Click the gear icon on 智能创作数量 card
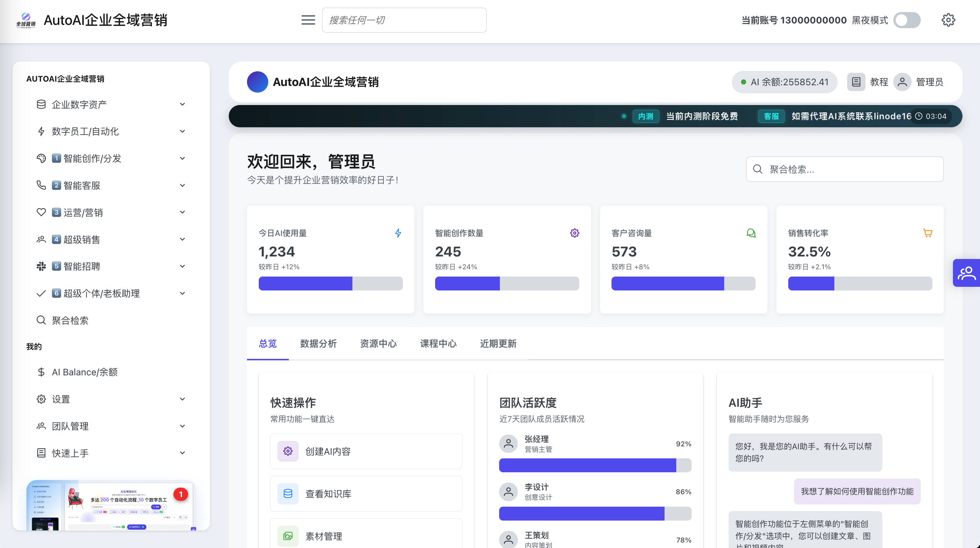Screen dimensions: 980x548 tap(575, 233)
